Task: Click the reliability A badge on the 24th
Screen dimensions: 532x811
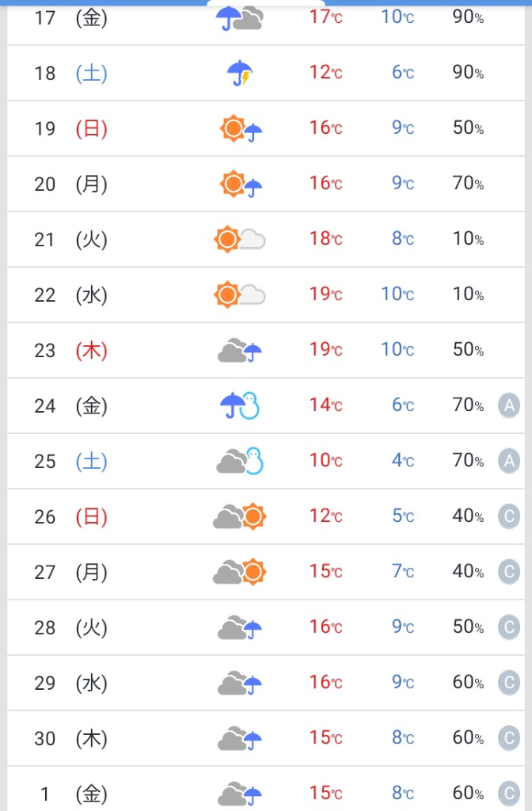Action: tap(509, 405)
